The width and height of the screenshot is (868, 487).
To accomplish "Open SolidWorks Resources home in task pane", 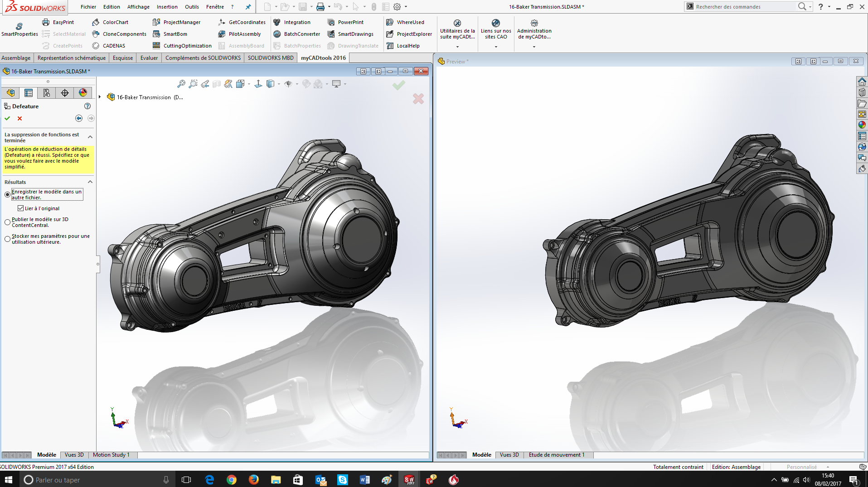I will (862, 82).
